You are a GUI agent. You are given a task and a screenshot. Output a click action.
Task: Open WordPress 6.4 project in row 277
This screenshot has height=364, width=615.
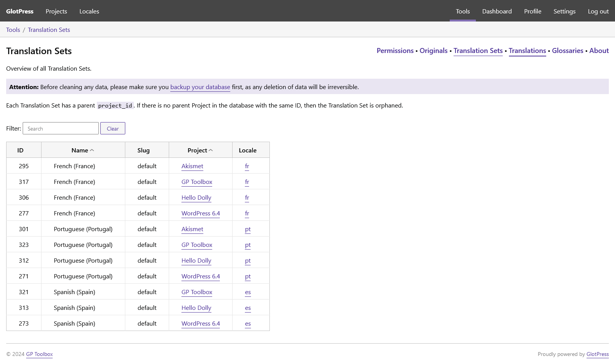click(x=201, y=213)
